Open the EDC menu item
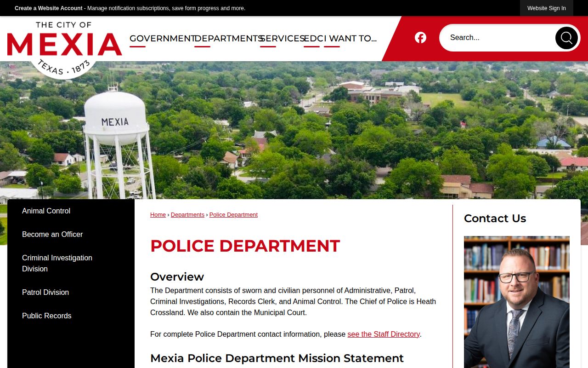The height and width of the screenshot is (368, 588). [312, 39]
